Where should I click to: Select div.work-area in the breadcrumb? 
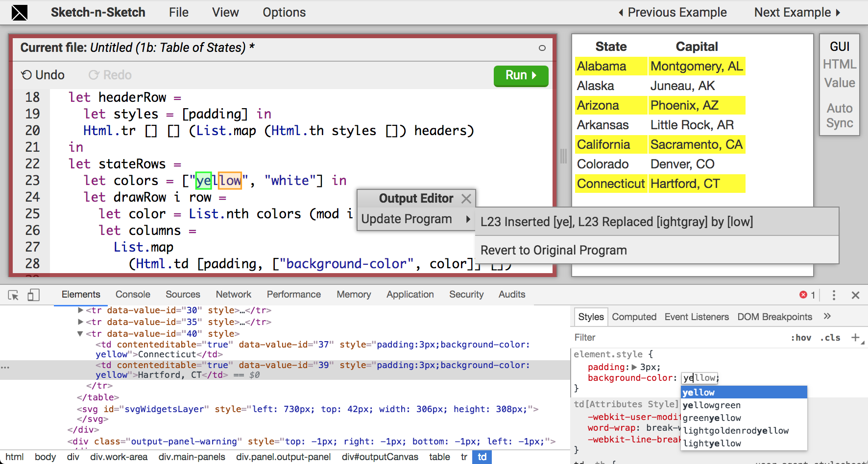(119, 457)
